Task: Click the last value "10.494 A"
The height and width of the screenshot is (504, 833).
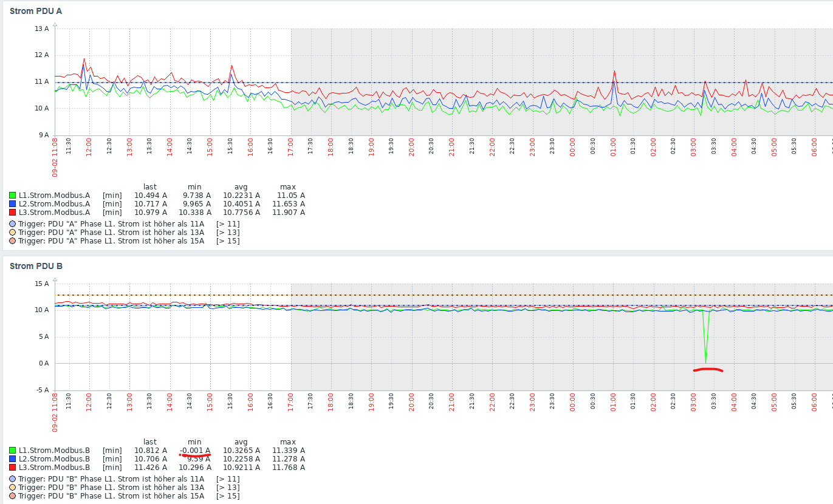Action: [151, 196]
